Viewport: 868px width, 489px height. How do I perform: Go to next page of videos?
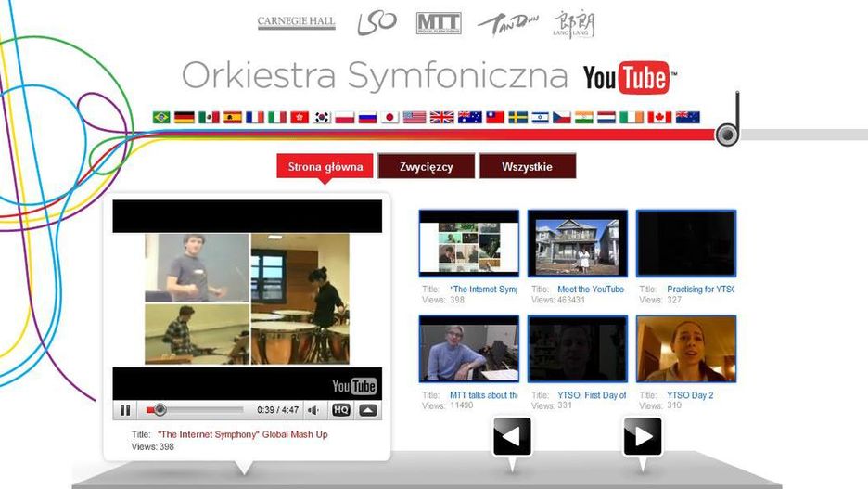click(643, 436)
